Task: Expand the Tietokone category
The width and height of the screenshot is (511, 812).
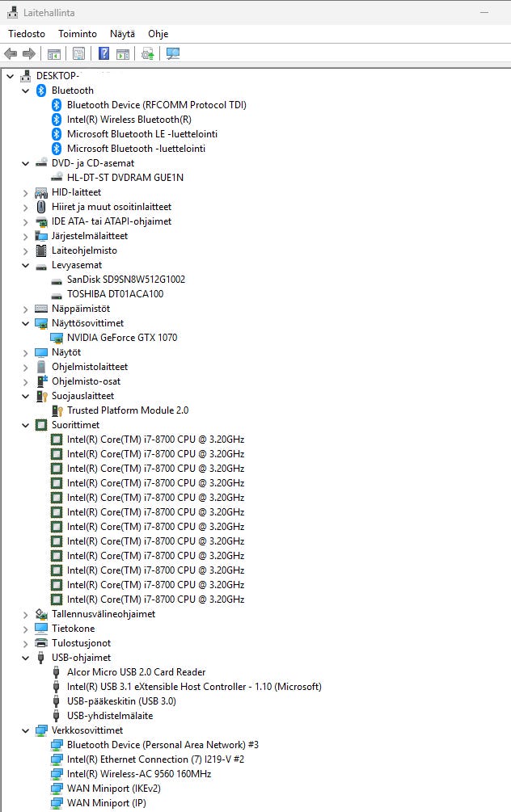Action: pos(25,628)
